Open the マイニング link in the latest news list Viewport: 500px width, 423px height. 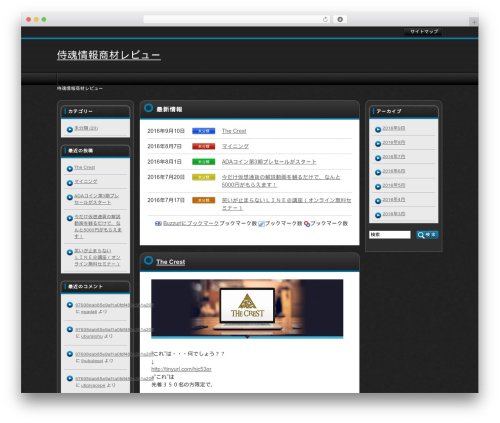click(x=235, y=146)
